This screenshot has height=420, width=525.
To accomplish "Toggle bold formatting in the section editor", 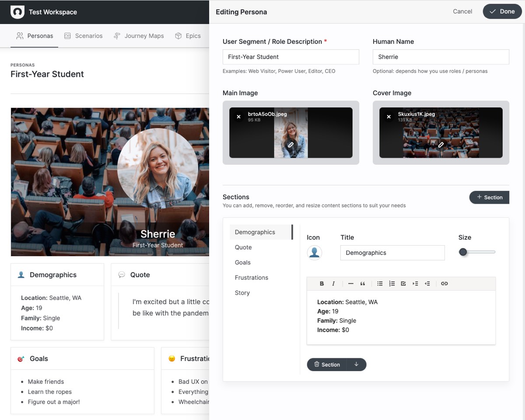I will [x=322, y=283].
